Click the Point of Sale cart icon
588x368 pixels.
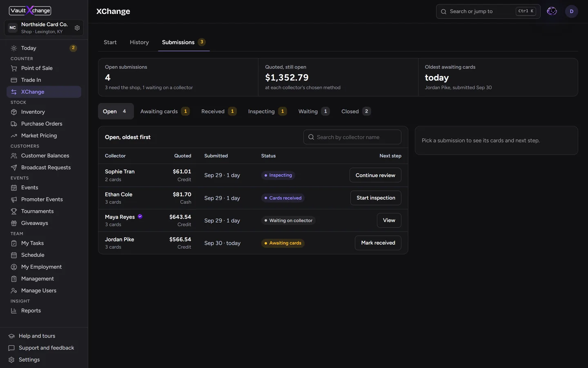14,68
